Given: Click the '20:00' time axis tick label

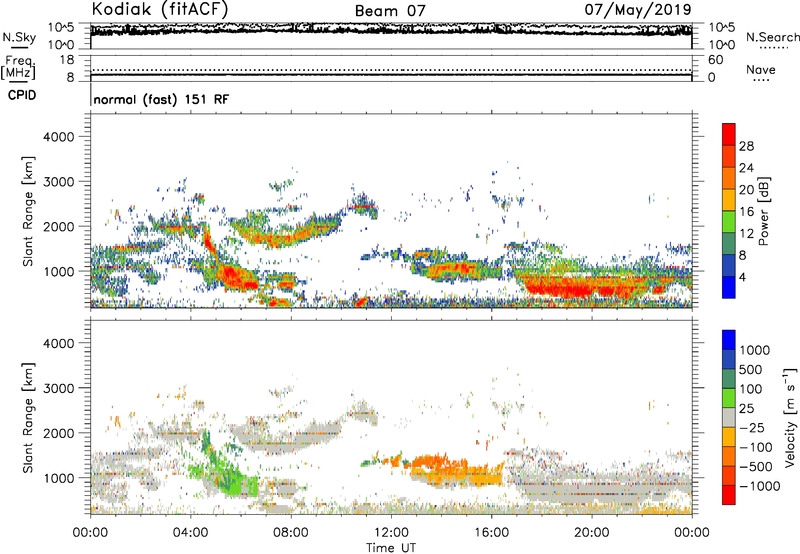Looking at the screenshot, I should click(592, 533).
